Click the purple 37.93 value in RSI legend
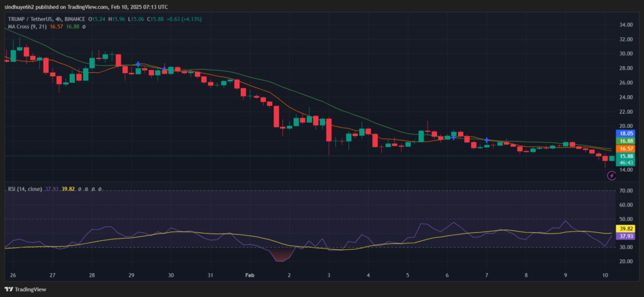Image resolution: width=644 pixels, height=297 pixels. [51, 189]
